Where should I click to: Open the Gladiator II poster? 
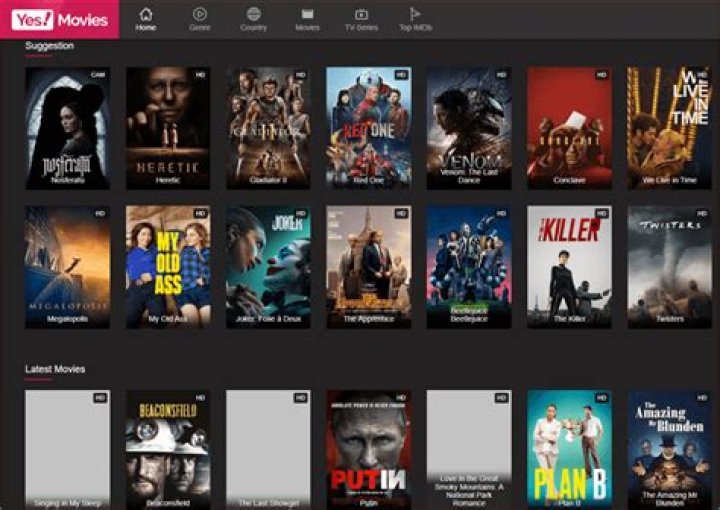click(x=268, y=128)
